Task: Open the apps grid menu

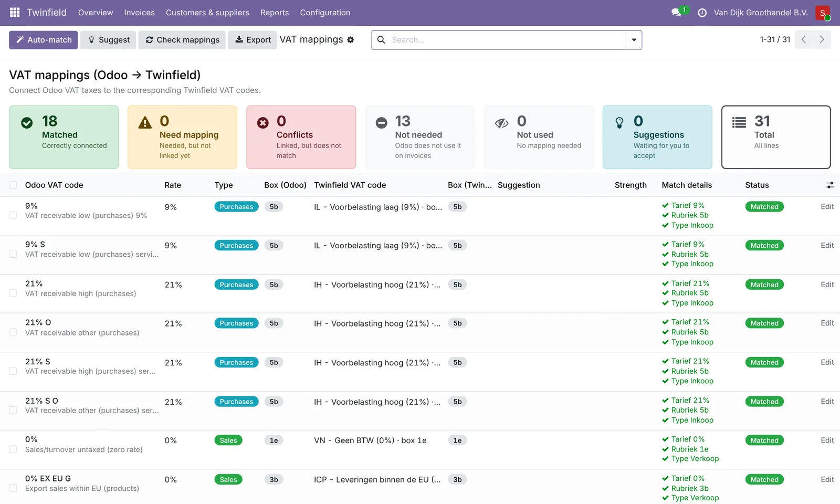Action: click(15, 13)
